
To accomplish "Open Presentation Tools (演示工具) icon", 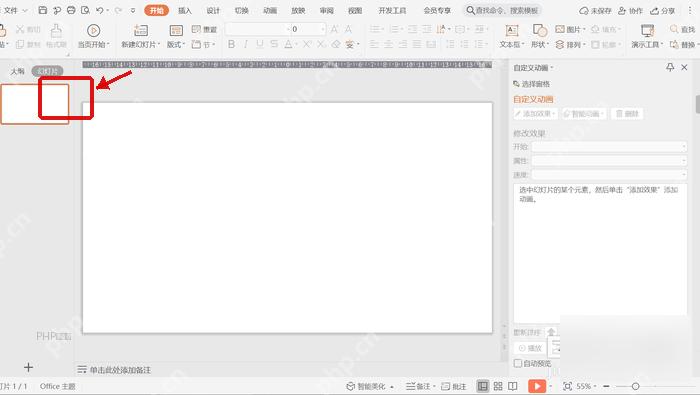I will point(647,30).
